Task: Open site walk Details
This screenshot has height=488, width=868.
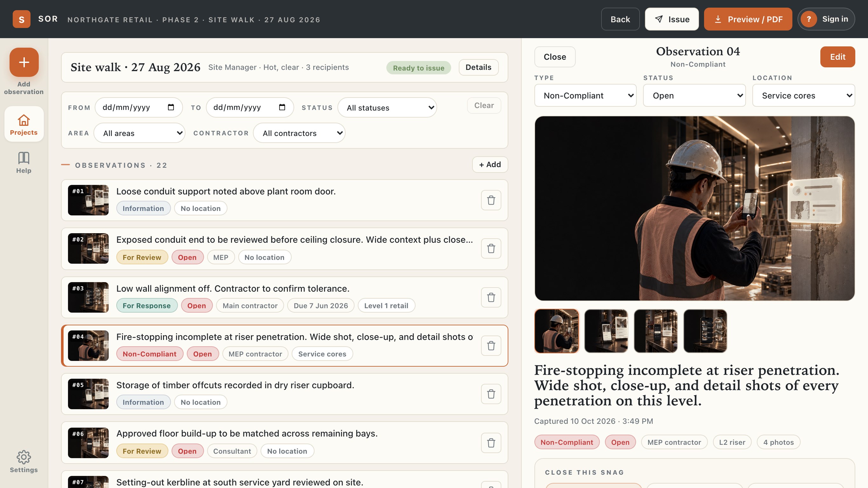Action: click(x=478, y=67)
